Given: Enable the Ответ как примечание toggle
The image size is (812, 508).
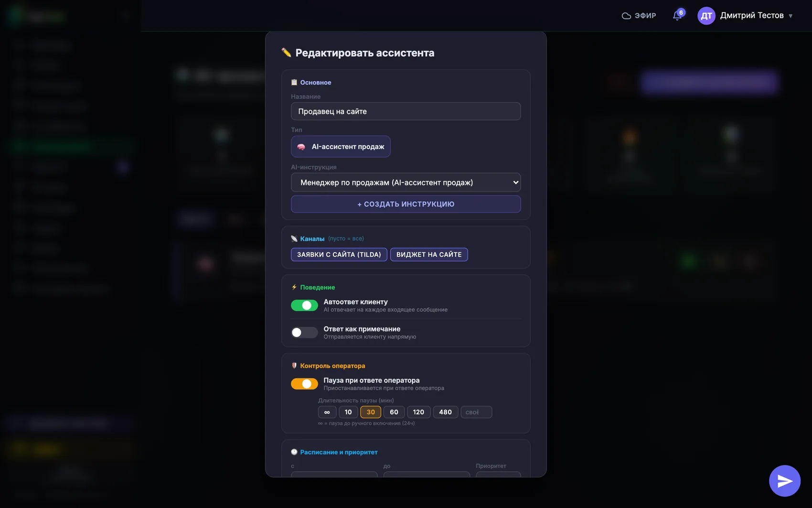Looking at the screenshot, I should pyautogui.click(x=304, y=332).
